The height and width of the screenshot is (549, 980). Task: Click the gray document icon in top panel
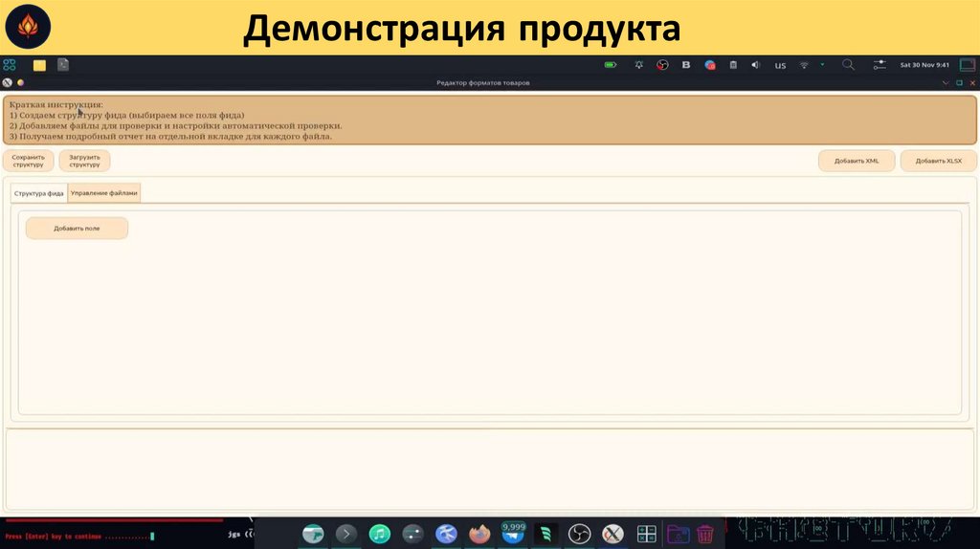pos(63,65)
